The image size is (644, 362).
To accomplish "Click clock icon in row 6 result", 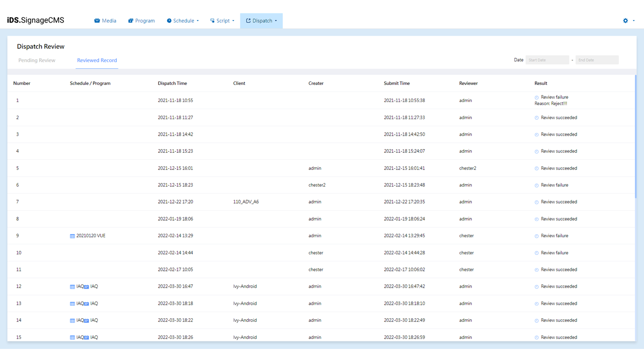I will pyautogui.click(x=537, y=186).
